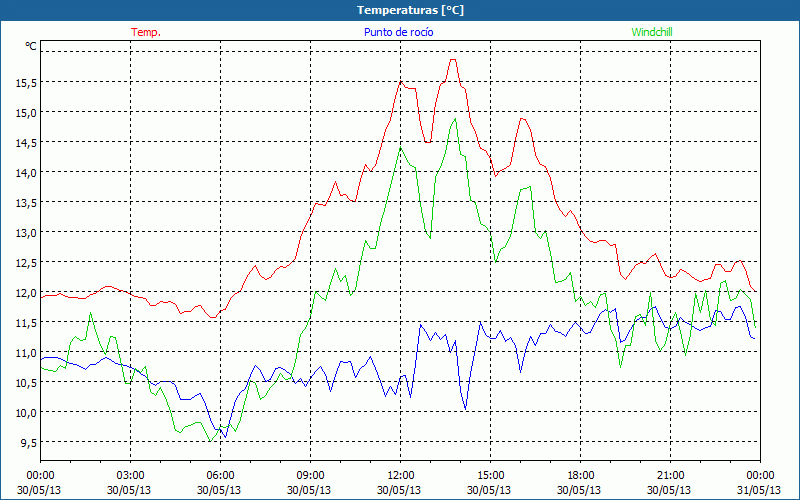
Task: Click the 21:00 time axis label
Action: point(669,476)
